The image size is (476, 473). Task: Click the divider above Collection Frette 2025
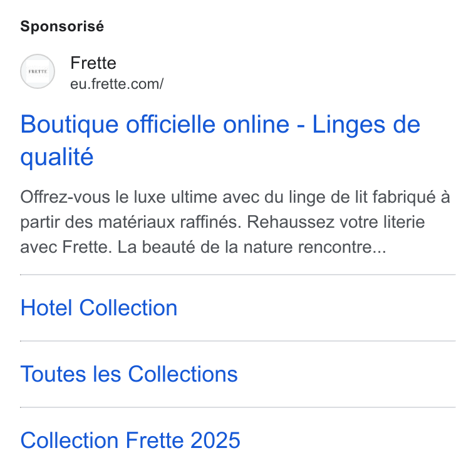pyautogui.click(x=238, y=407)
